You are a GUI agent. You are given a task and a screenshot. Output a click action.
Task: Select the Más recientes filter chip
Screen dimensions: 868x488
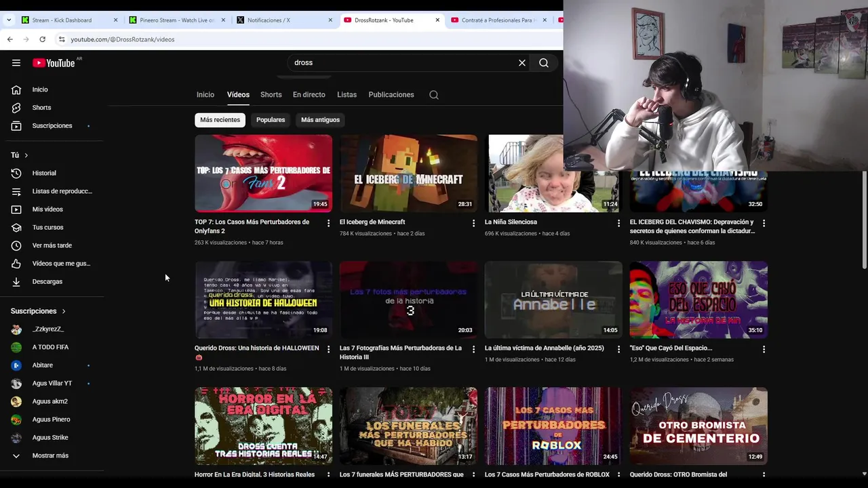220,120
